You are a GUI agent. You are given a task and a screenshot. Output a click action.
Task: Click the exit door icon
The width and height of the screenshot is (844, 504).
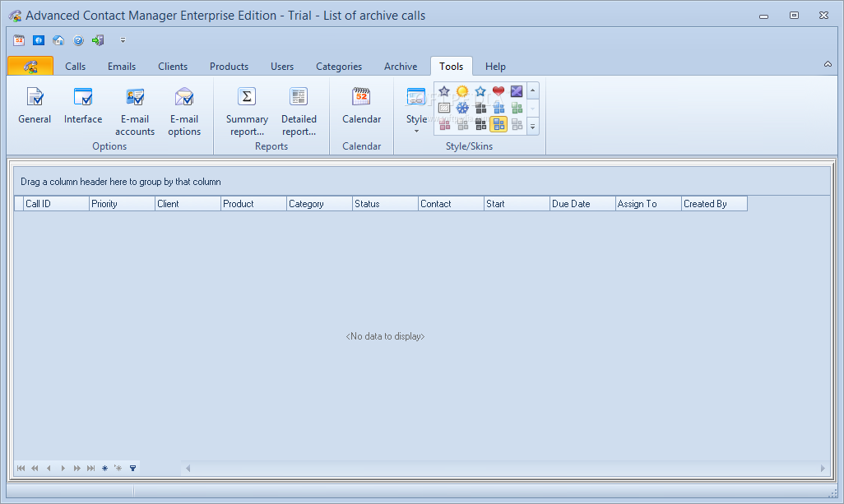point(98,40)
